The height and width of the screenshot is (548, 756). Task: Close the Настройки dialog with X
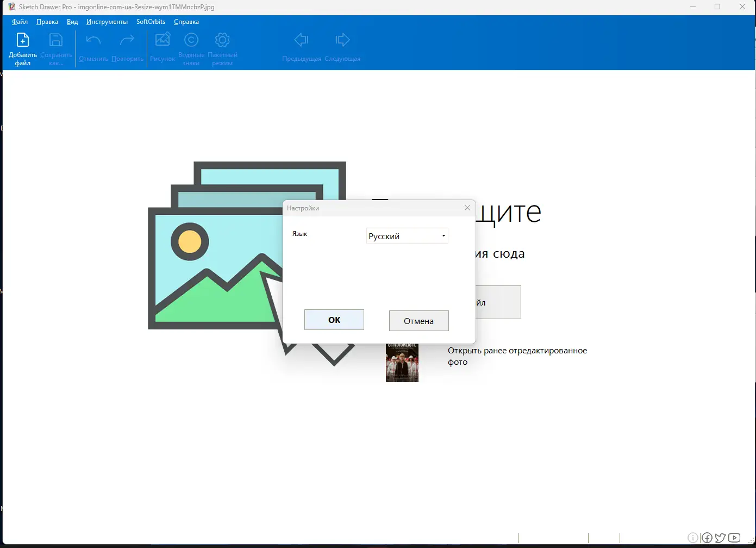[467, 208]
